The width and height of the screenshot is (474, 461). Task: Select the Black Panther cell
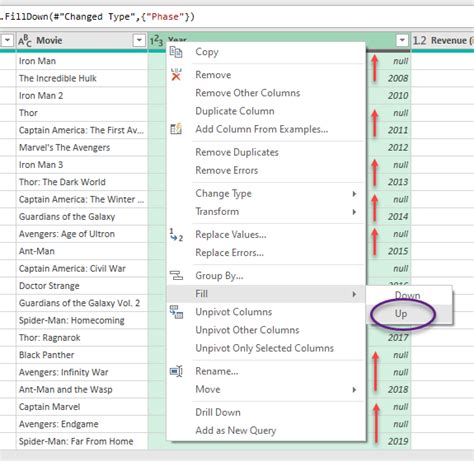coord(82,355)
